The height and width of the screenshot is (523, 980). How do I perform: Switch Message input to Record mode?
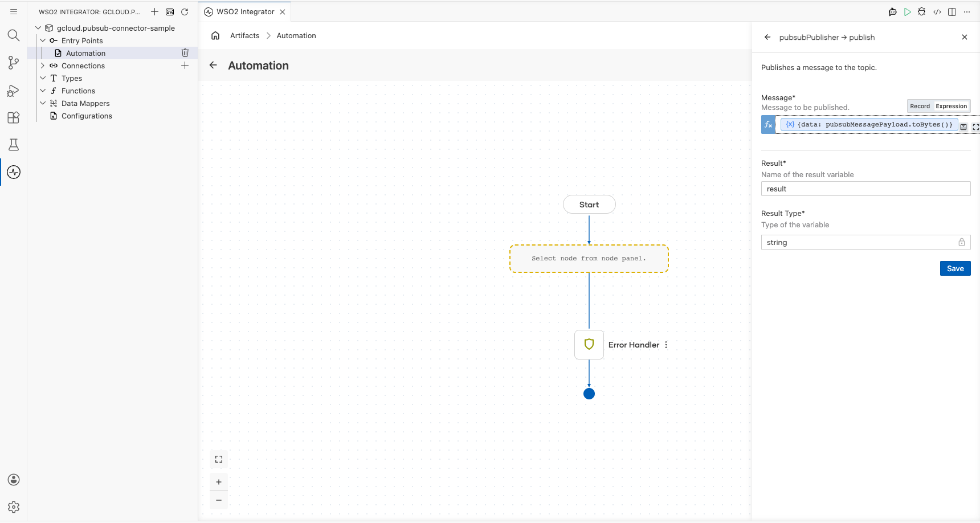[x=920, y=106]
